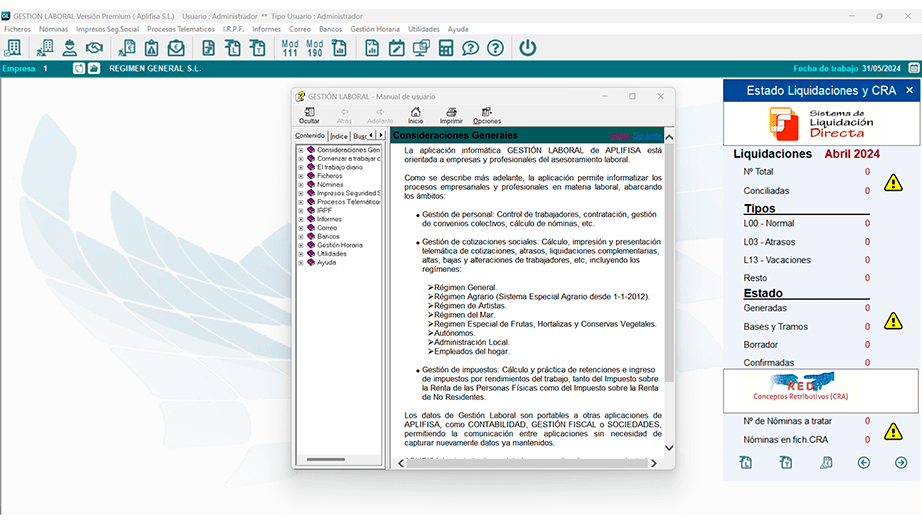Click Inicio home icon in manual window
The image size is (922, 524).
416,115
